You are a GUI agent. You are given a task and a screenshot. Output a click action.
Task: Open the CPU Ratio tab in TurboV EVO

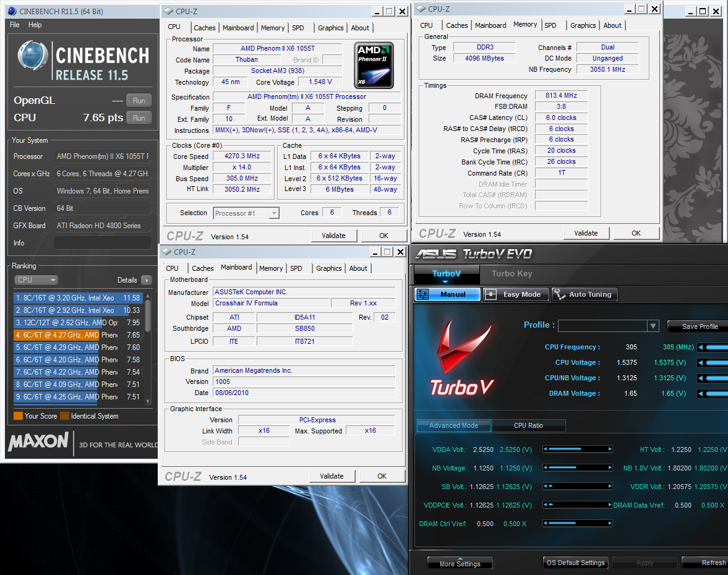pyautogui.click(x=528, y=425)
